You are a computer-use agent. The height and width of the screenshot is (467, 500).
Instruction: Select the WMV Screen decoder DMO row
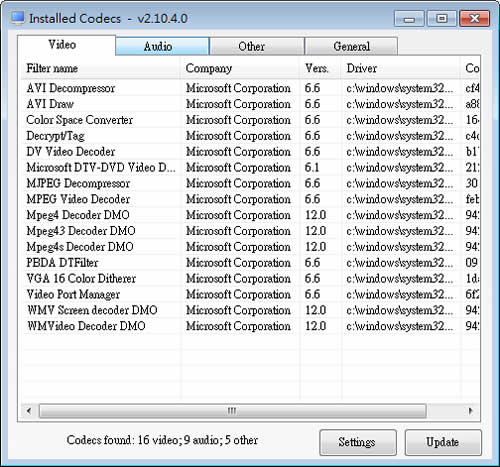coord(250,310)
